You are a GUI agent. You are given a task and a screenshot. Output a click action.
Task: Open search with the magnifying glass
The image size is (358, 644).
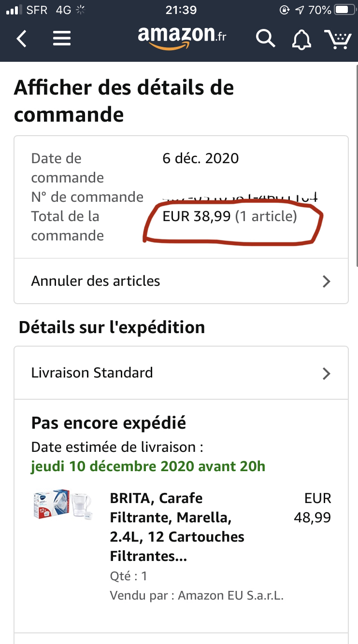click(x=265, y=39)
